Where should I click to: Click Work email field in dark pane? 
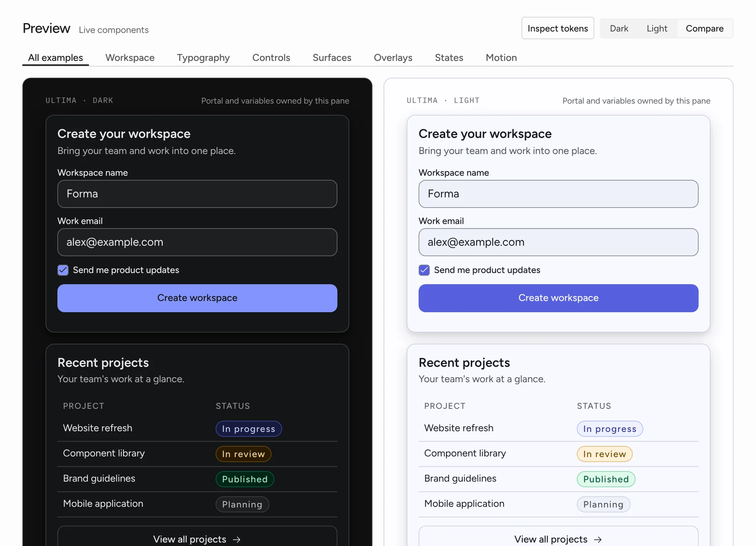coord(197,242)
